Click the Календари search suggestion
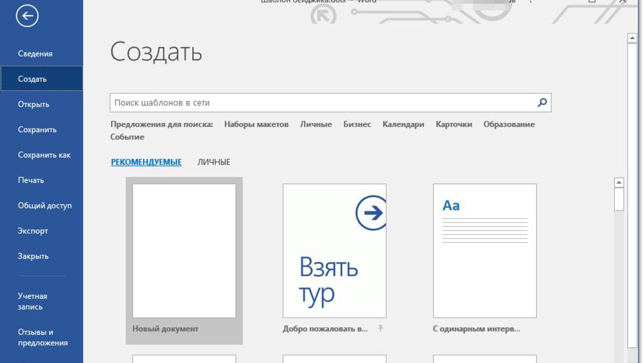 coord(403,124)
